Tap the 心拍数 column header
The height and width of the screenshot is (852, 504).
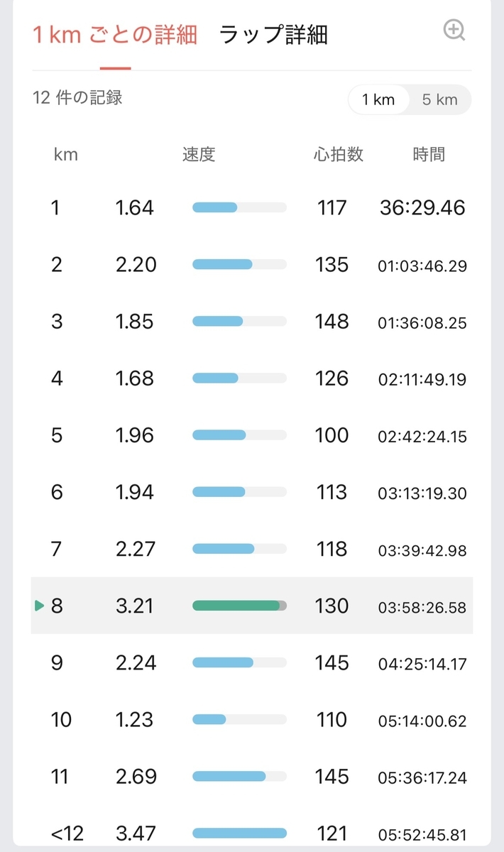click(339, 154)
